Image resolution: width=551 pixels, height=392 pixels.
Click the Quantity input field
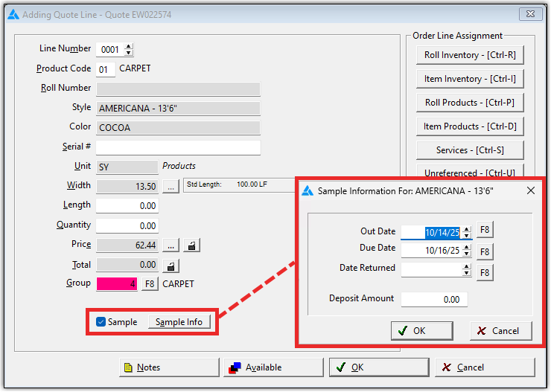pos(127,225)
